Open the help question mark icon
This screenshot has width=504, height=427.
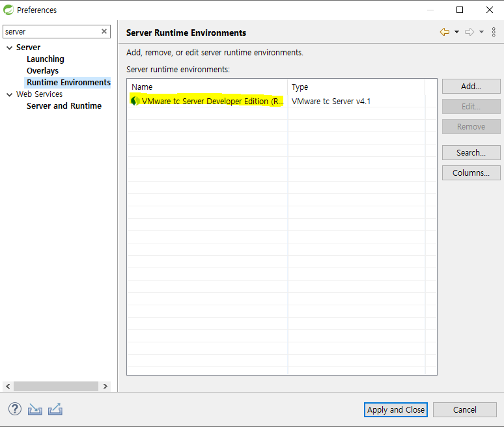click(x=15, y=409)
